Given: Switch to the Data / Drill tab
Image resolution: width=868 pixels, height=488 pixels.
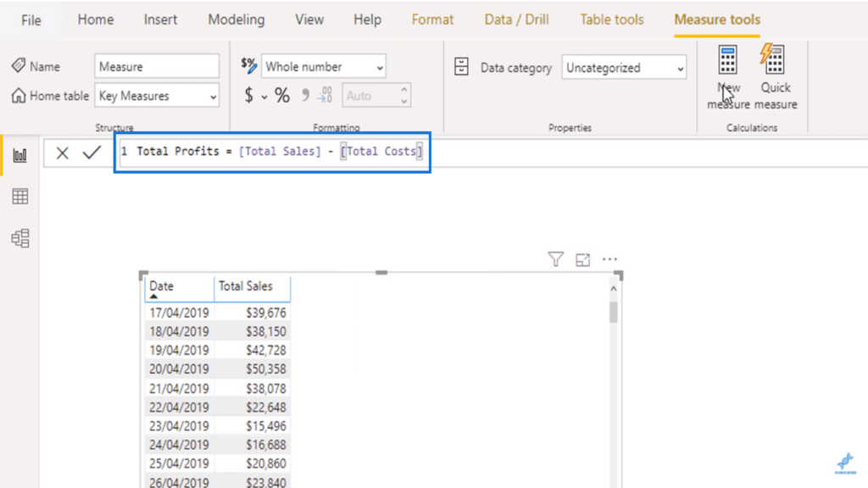Looking at the screenshot, I should pos(516,19).
